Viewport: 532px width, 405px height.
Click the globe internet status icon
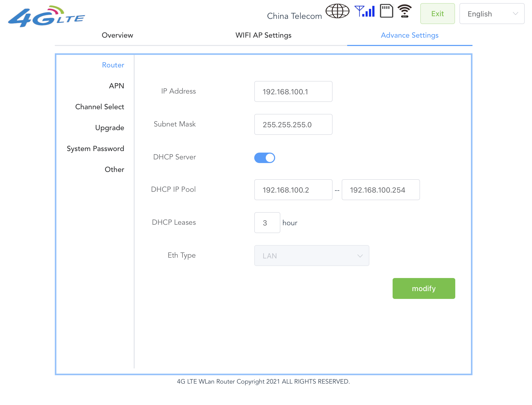337,11
